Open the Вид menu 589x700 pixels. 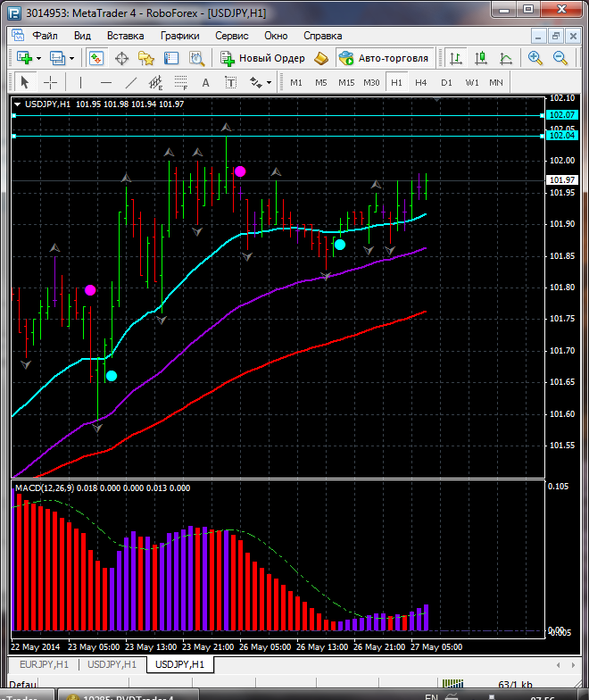(x=82, y=36)
